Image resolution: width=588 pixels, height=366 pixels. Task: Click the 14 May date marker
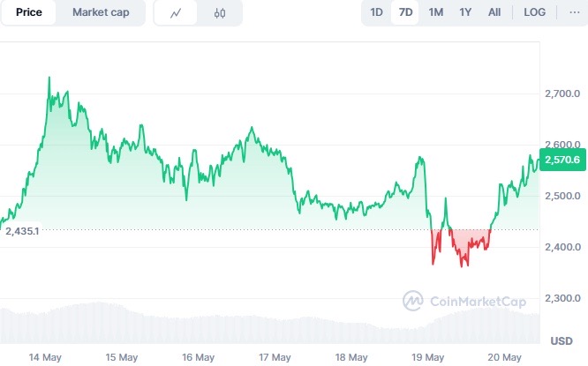pyautogui.click(x=44, y=357)
